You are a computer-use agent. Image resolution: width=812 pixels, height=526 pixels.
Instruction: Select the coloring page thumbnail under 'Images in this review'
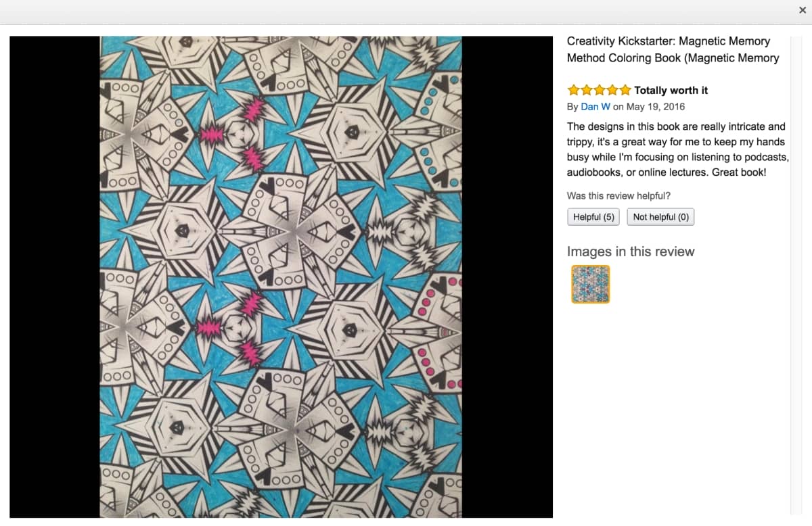590,284
